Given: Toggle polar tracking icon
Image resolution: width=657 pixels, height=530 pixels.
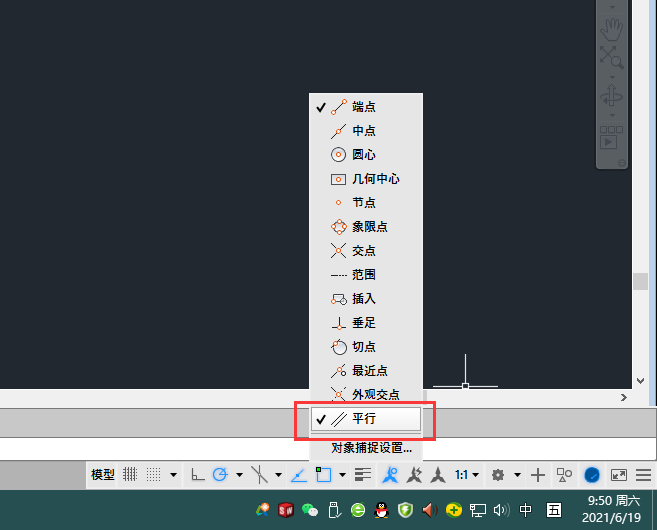Looking at the screenshot, I should (x=220, y=475).
